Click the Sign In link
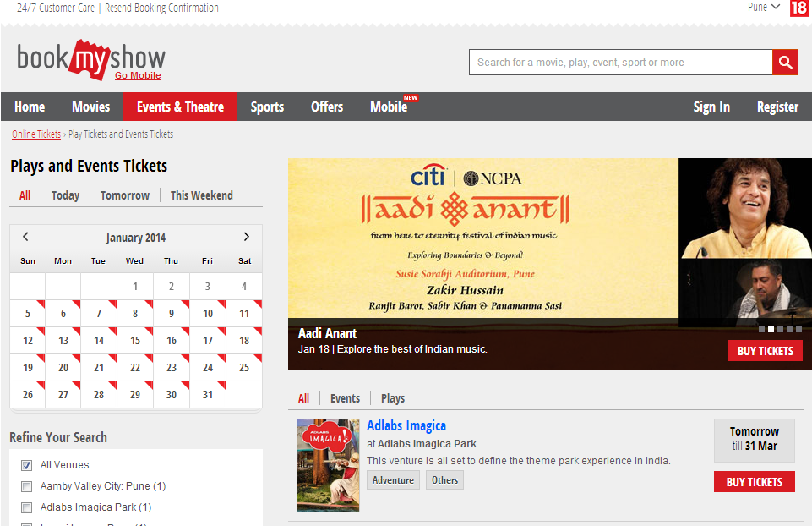Screen dimensions: 812x526 [x=711, y=107]
